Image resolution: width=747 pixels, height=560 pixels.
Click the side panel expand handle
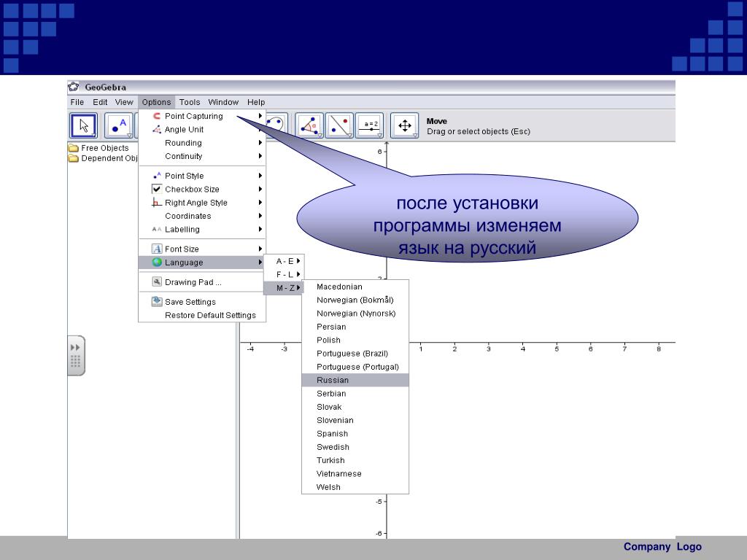pos(76,356)
